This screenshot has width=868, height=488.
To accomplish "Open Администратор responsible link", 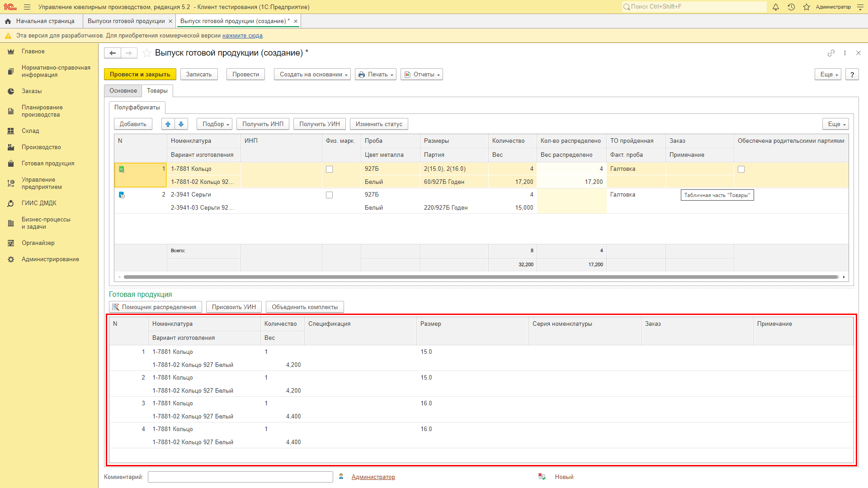I will (373, 477).
